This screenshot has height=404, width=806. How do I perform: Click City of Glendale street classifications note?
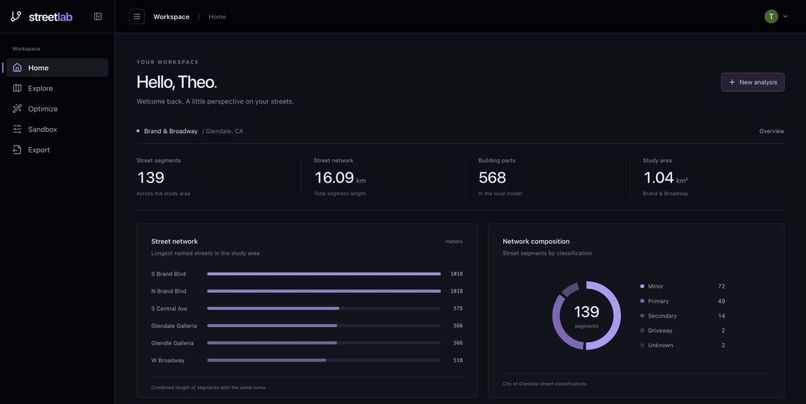pos(544,383)
